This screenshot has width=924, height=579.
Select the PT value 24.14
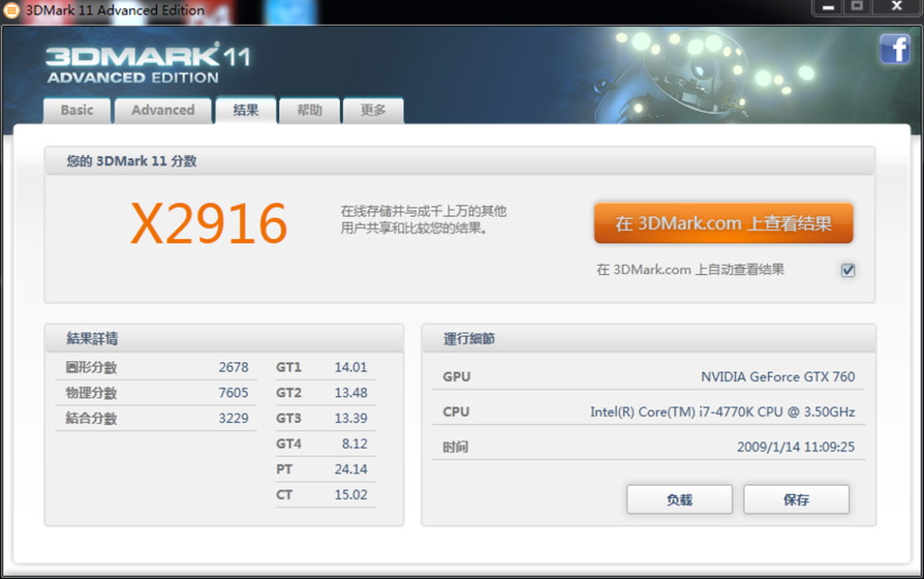(350, 469)
